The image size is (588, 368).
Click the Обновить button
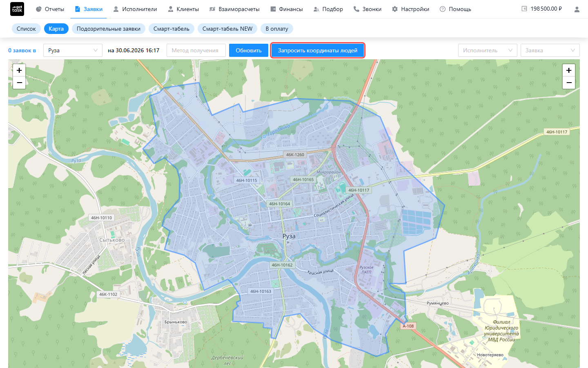pos(249,50)
